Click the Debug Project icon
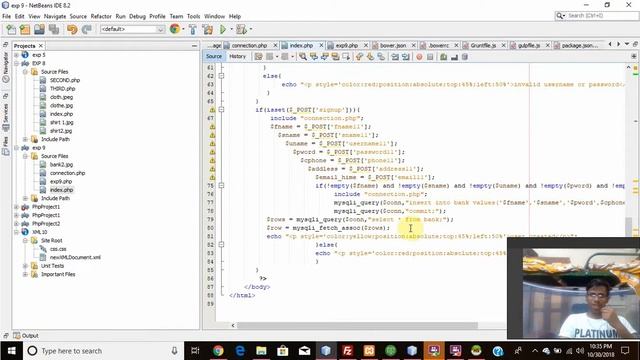 point(241,29)
